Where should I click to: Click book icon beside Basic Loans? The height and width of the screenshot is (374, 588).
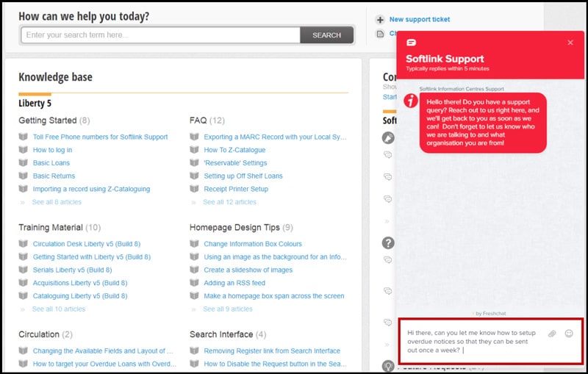point(24,162)
